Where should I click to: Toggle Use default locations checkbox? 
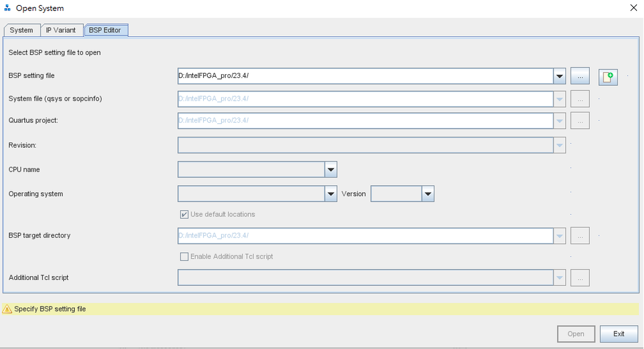pos(184,214)
